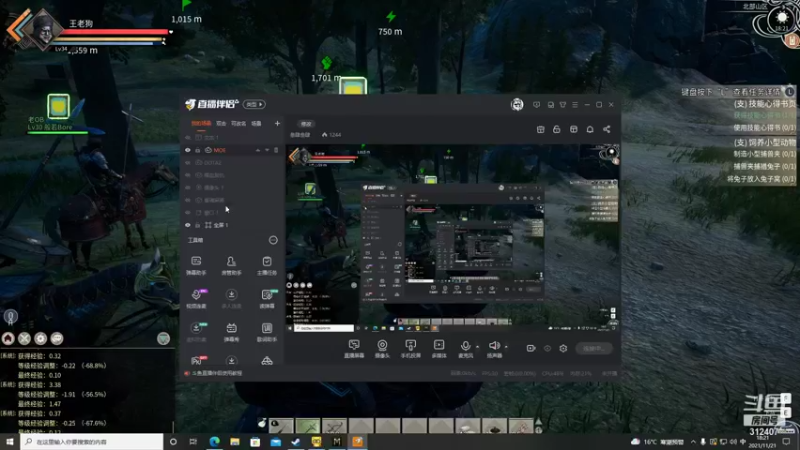The width and height of the screenshot is (800, 450).
Task: Open the taskbar date and time
Action: coord(762,442)
